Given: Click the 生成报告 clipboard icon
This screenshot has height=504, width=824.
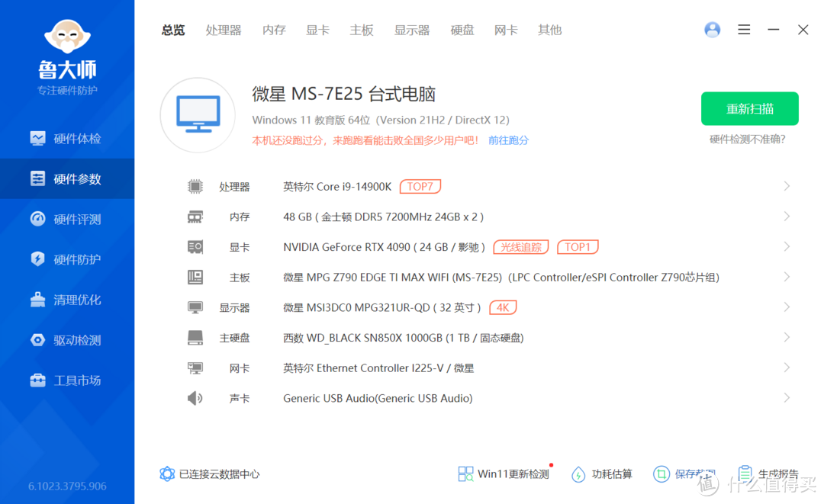Looking at the screenshot, I should coord(745,474).
